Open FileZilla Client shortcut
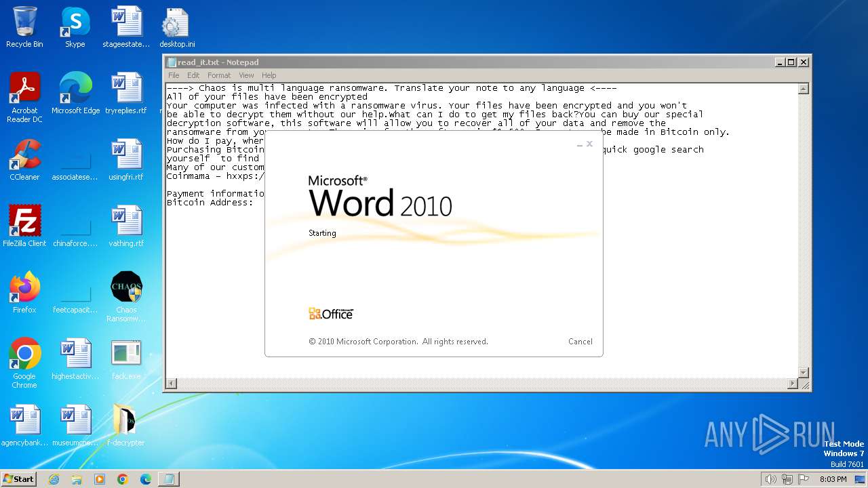The width and height of the screenshot is (868, 488). click(x=24, y=226)
